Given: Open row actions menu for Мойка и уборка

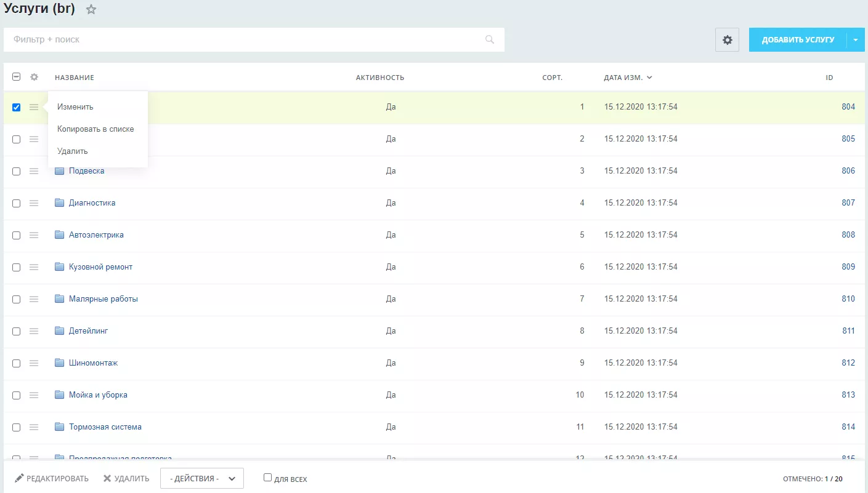Looking at the screenshot, I should 34,395.
